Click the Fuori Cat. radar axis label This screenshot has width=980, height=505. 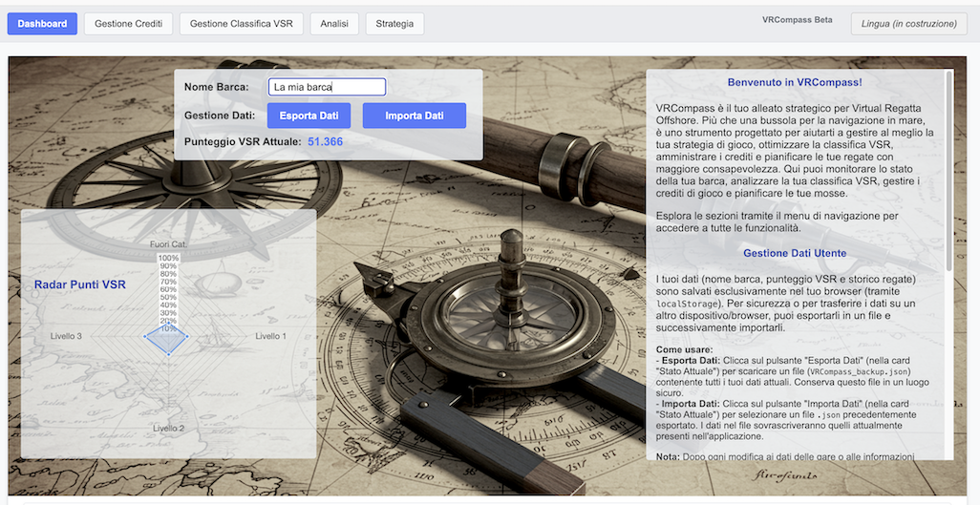[168, 245]
